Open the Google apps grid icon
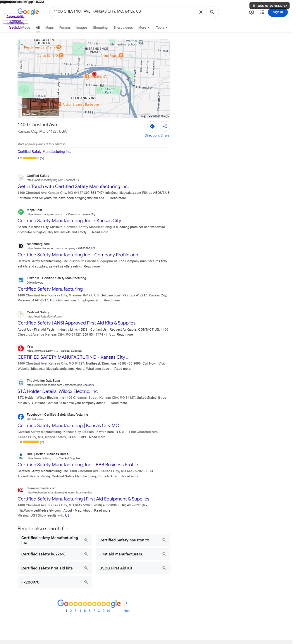 pos(262,12)
